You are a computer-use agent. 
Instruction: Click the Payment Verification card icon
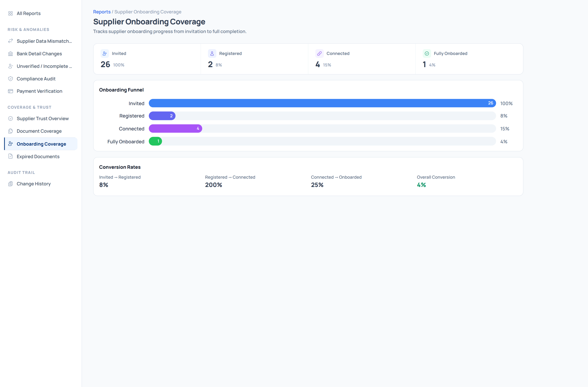10,91
